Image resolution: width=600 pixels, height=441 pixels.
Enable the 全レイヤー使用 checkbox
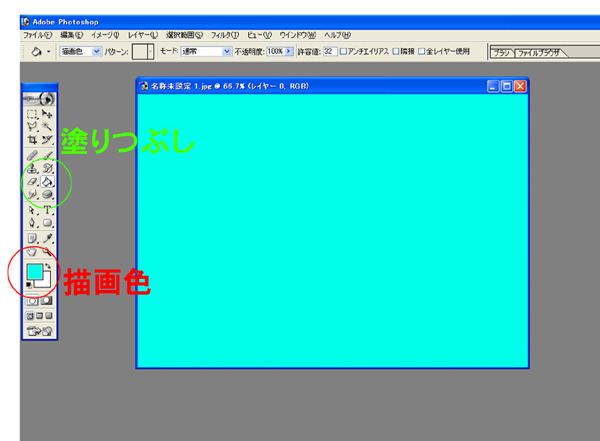421,51
